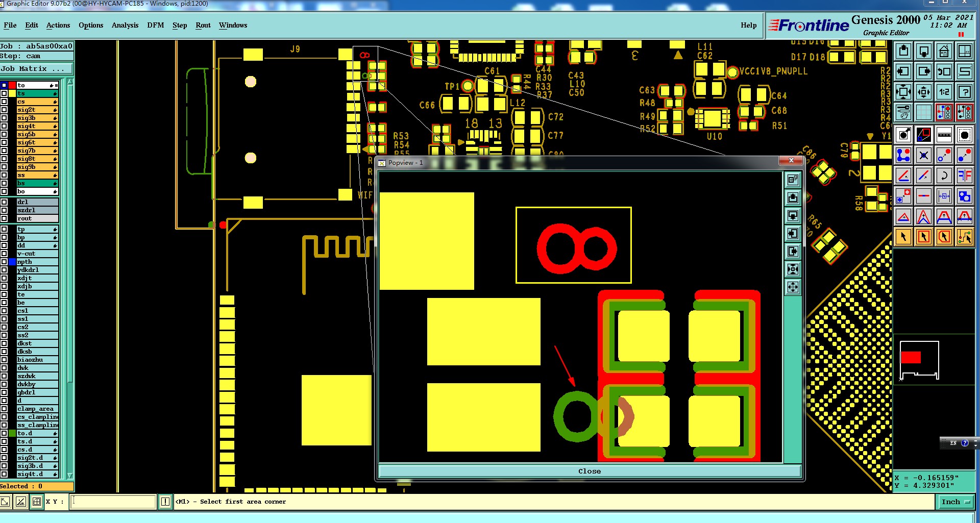Click the rotate arrow tool icon
The image size is (980, 523).
(944, 176)
